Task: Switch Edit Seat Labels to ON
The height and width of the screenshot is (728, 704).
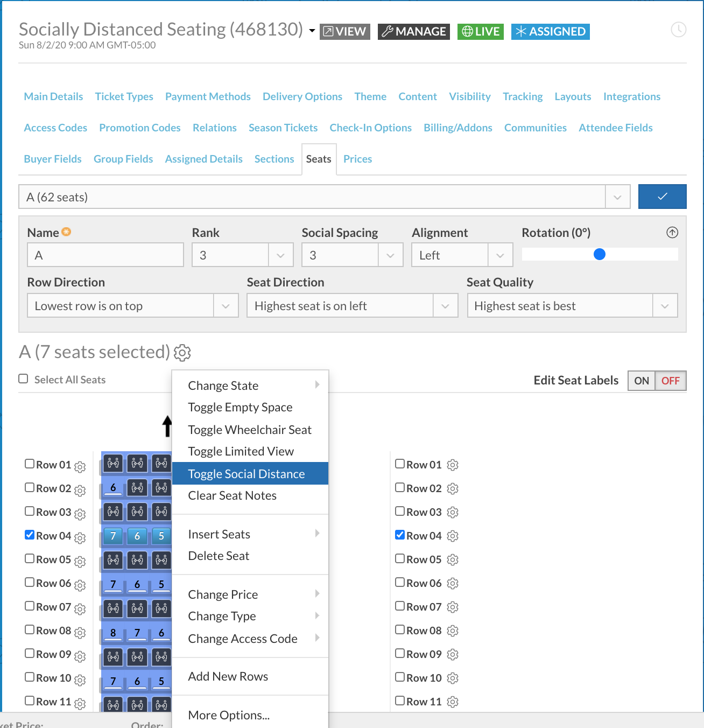Action: [641, 381]
